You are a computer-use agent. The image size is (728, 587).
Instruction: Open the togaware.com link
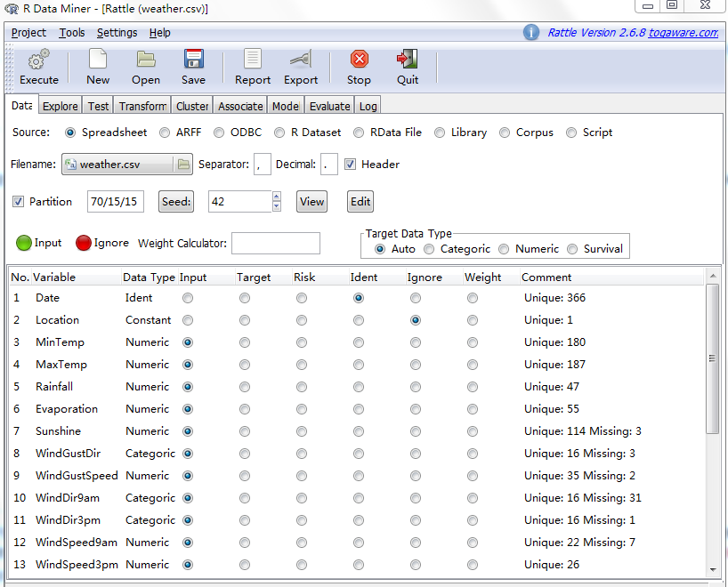point(684,33)
